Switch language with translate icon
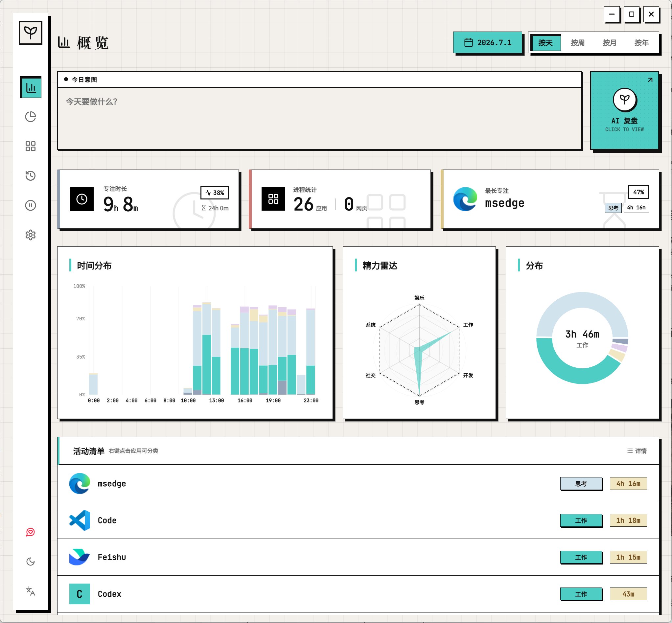The width and height of the screenshot is (672, 623). (31, 591)
